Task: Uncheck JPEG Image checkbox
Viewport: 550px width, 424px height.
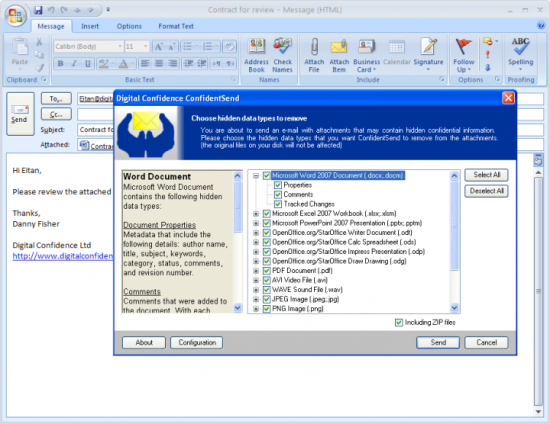Action: 267,299
